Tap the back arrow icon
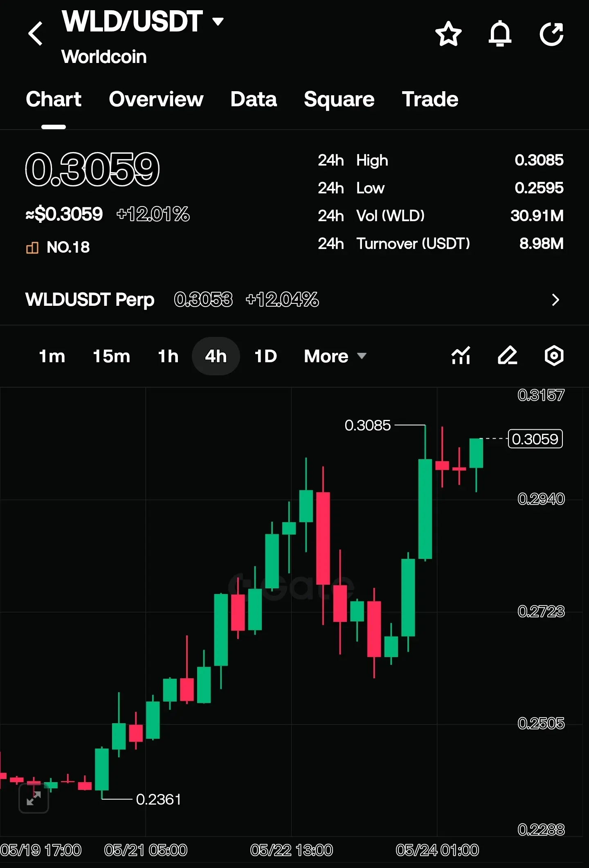This screenshot has height=868, width=589. coord(36,34)
